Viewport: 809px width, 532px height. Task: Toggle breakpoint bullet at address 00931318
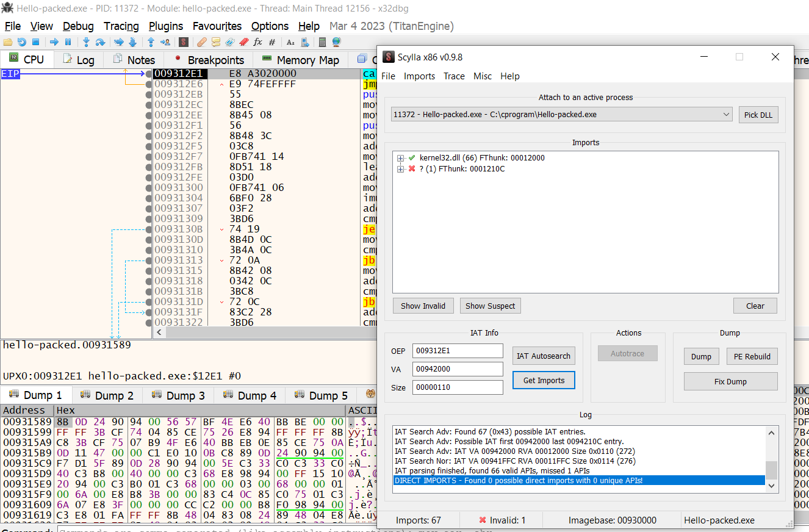[x=149, y=281]
